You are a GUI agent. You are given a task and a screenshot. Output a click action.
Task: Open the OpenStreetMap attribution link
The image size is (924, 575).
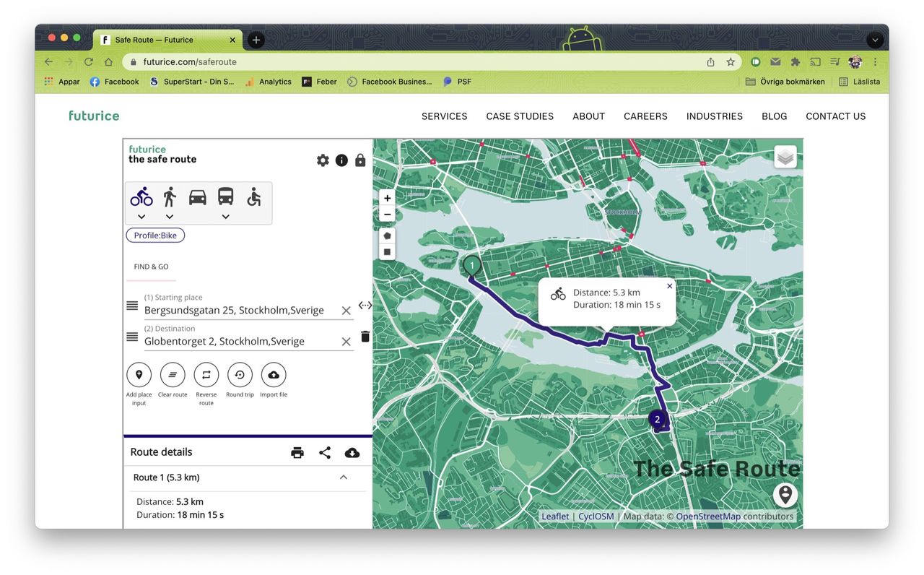[x=707, y=516]
